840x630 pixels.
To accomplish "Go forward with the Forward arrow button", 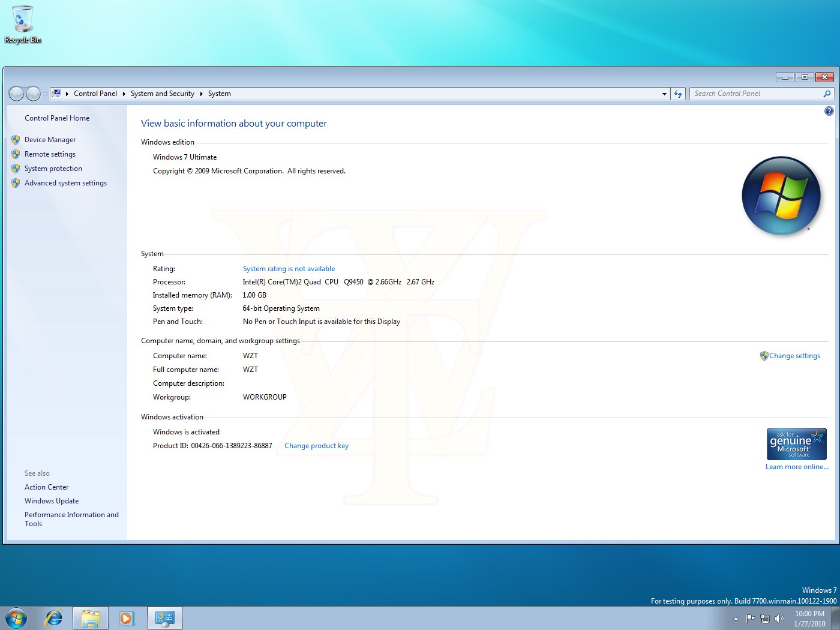I will (x=34, y=94).
